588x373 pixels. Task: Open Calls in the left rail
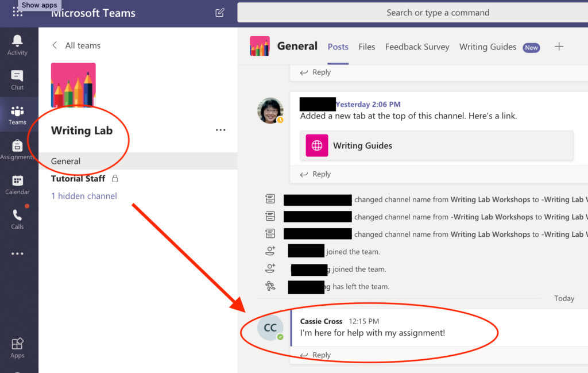[x=17, y=220]
